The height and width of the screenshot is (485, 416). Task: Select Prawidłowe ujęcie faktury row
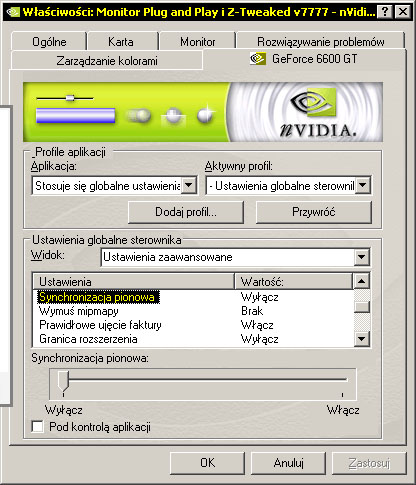click(100, 325)
